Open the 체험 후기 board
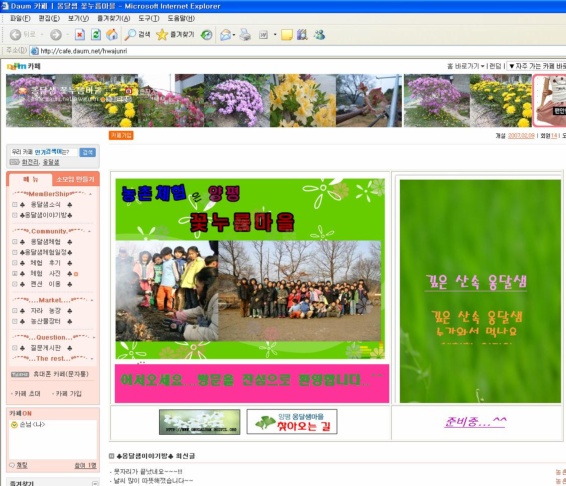 click(45, 263)
